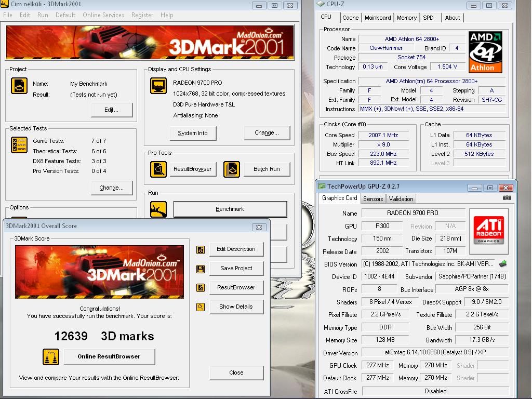Click Change... button in Display and CPU Settings
532x399 pixels.
(x=267, y=132)
